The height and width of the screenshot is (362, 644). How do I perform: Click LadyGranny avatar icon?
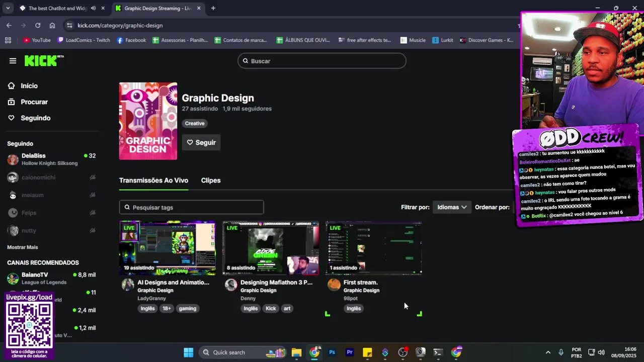(128, 285)
